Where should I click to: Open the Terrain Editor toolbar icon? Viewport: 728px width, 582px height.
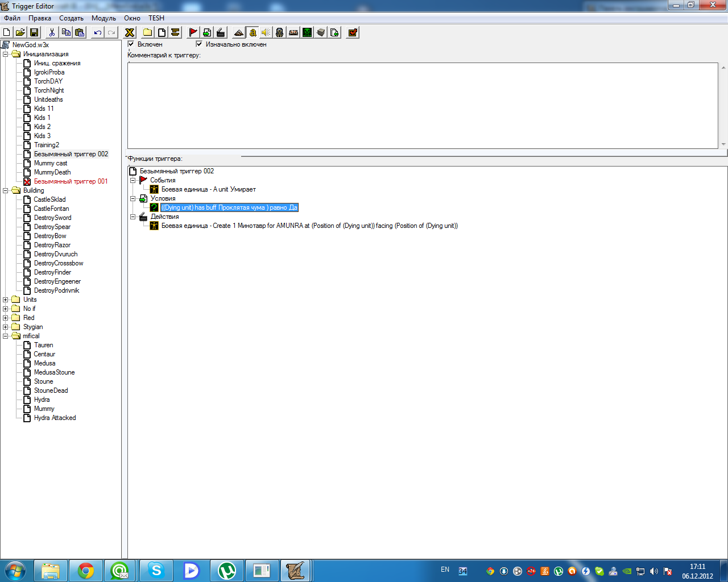(x=239, y=32)
